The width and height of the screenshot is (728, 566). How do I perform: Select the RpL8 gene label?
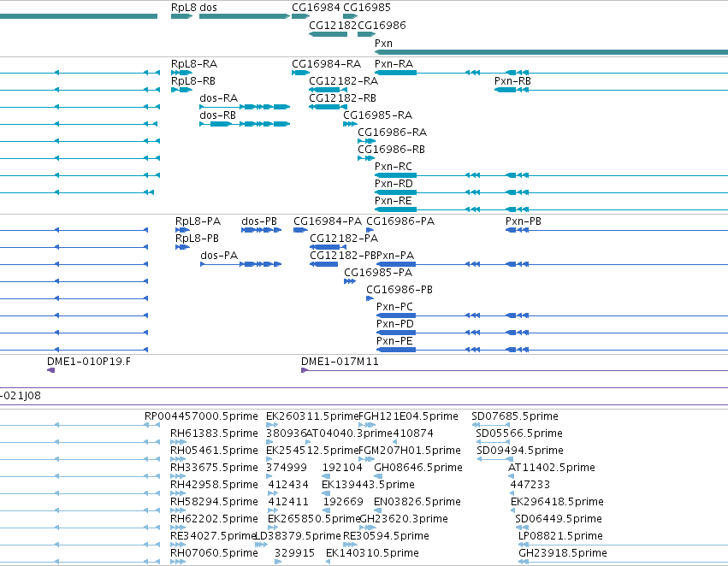(183, 8)
